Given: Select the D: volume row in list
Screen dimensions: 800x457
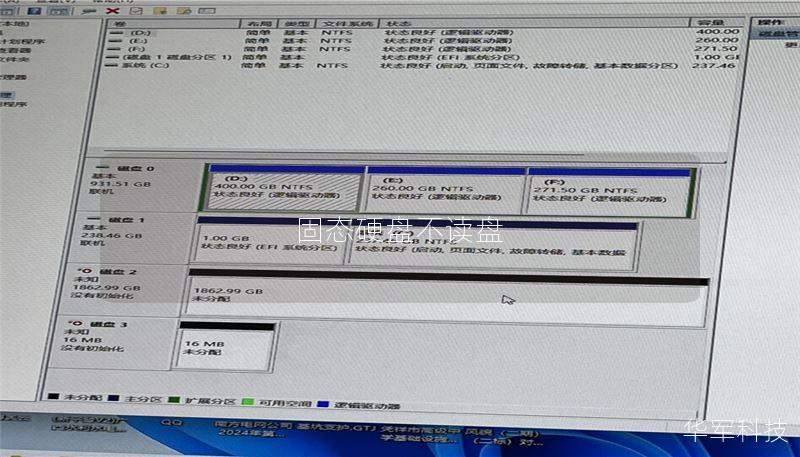Looking at the screenshot, I should point(139,33).
